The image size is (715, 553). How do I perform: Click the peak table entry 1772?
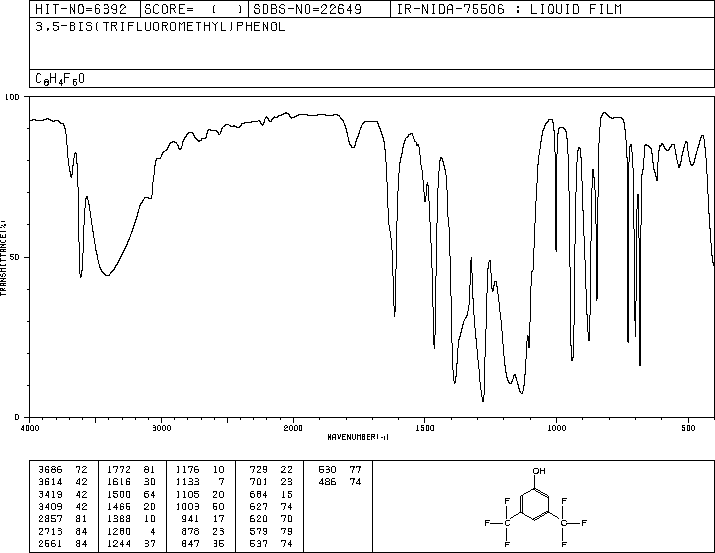119,470
